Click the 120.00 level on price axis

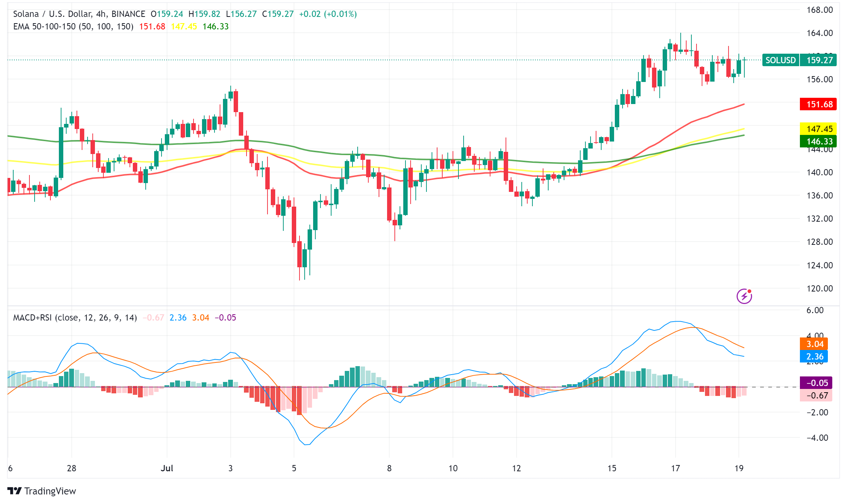[819, 289]
